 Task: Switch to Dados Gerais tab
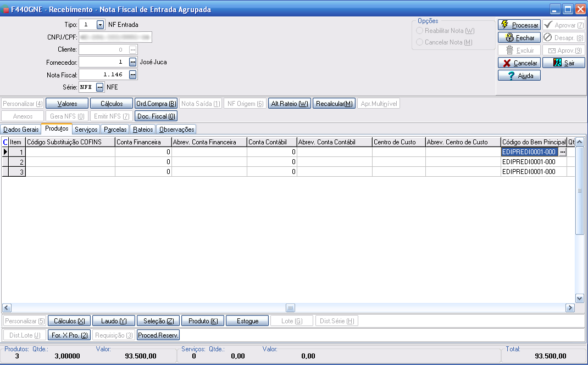pyautogui.click(x=21, y=130)
